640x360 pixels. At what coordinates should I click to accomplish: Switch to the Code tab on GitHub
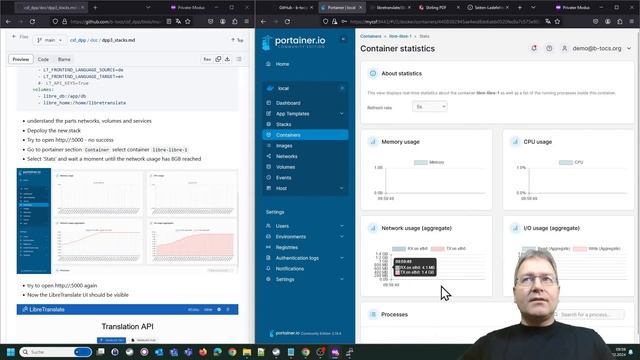(x=43, y=59)
